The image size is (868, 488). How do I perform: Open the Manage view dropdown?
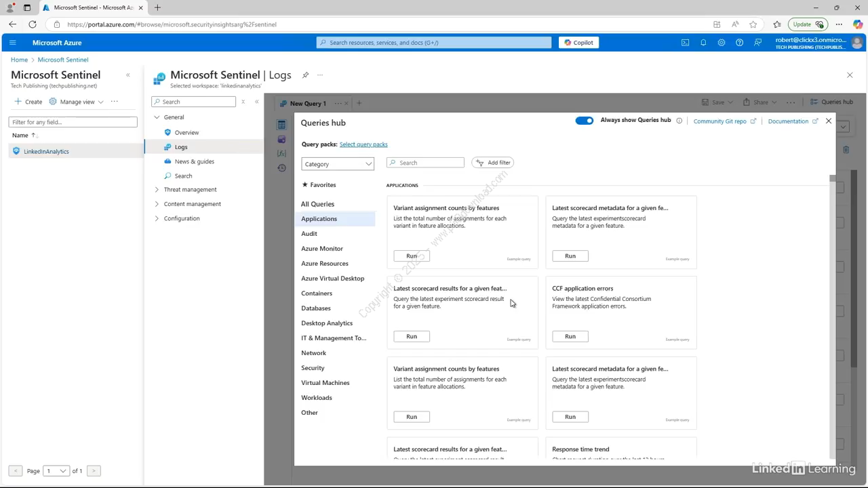point(77,102)
